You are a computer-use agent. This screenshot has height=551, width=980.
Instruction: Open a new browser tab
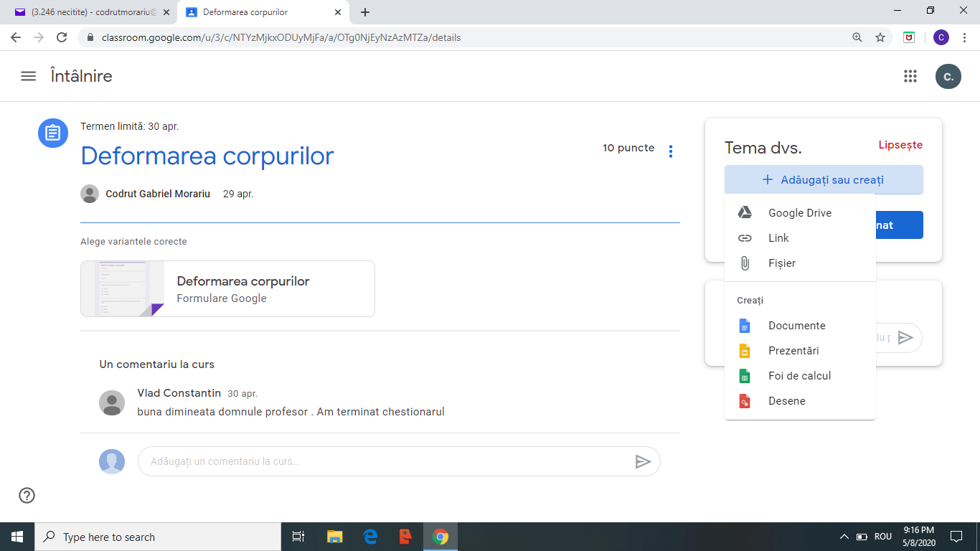[365, 12]
